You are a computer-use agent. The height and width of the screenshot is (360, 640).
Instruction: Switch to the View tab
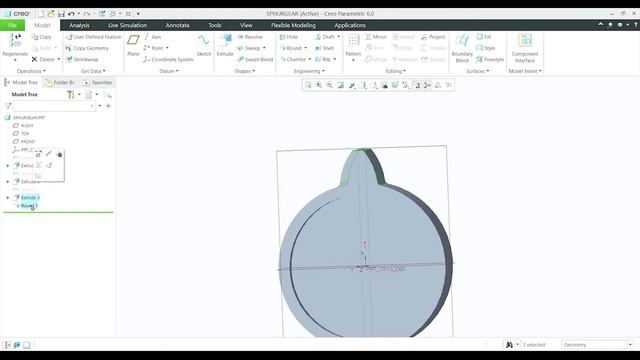[246, 25]
